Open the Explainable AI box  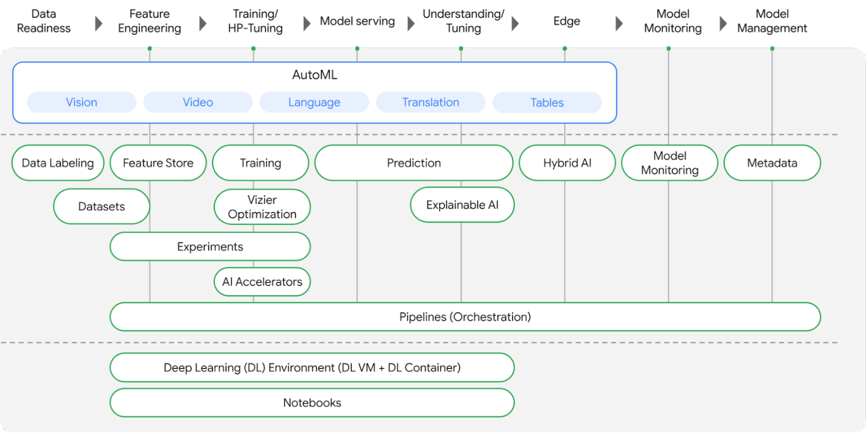462,205
